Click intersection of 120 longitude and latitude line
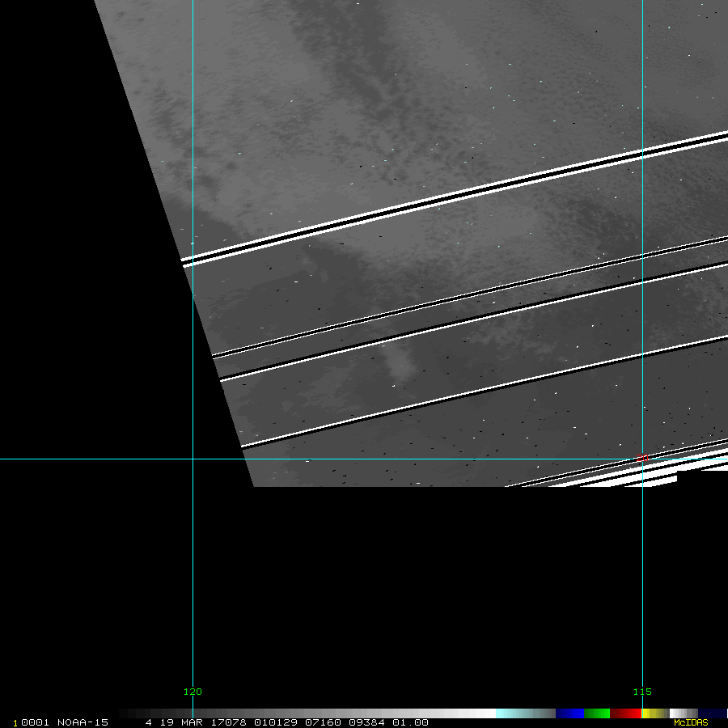728x728 pixels. tap(193, 459)
